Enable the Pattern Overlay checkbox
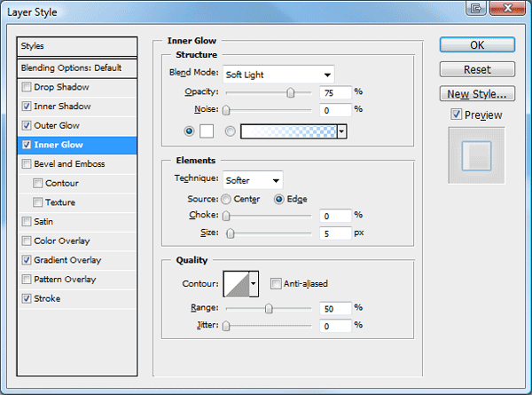This screenshot has width=532, height=395. pyautogui.click(x=26, y=280)
